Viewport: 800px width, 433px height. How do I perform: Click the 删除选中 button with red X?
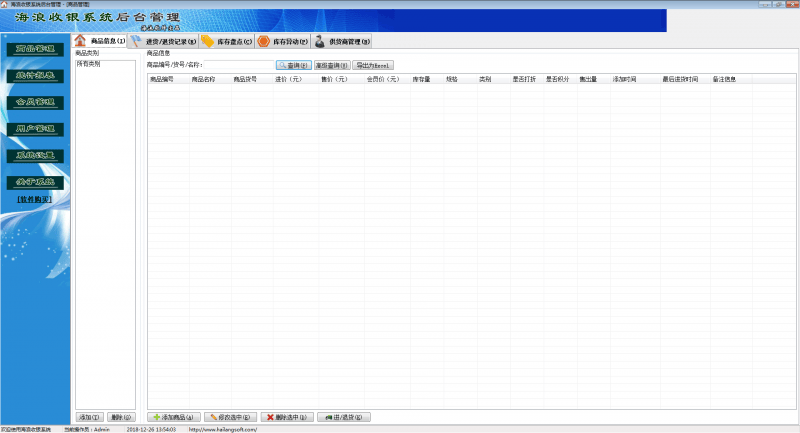pyautogui.click(x=288, y=416)
